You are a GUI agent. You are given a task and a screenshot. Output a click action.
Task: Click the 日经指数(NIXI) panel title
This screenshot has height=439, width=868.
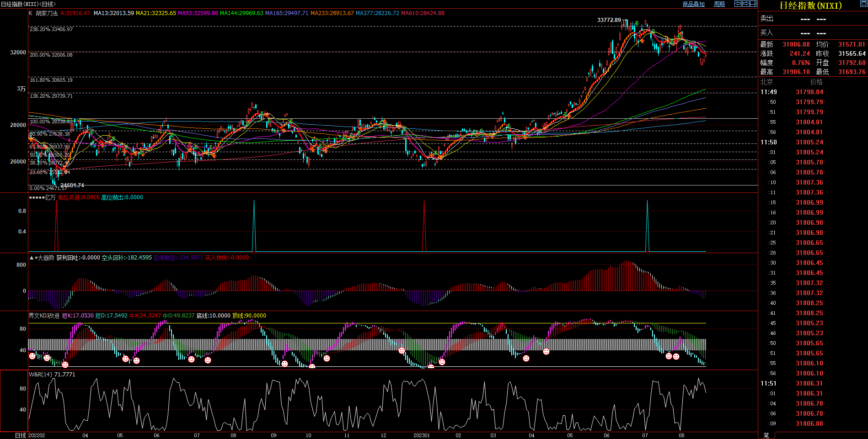click(x=810, y=5)
